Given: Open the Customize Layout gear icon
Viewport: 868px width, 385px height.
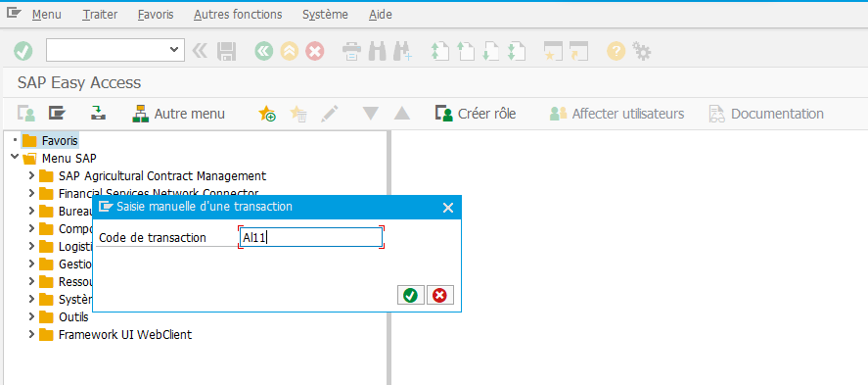Looking at the screenshot, I should pos(642,52).
